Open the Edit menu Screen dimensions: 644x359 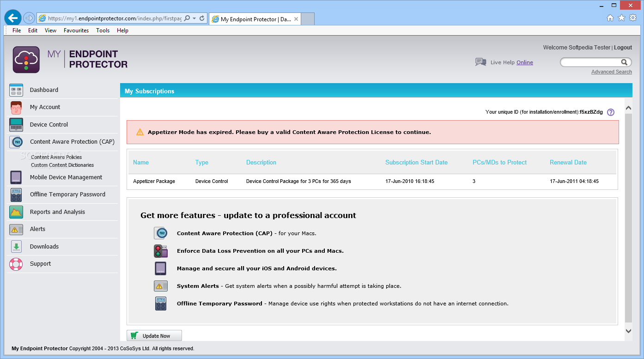[x=33, y=30]
